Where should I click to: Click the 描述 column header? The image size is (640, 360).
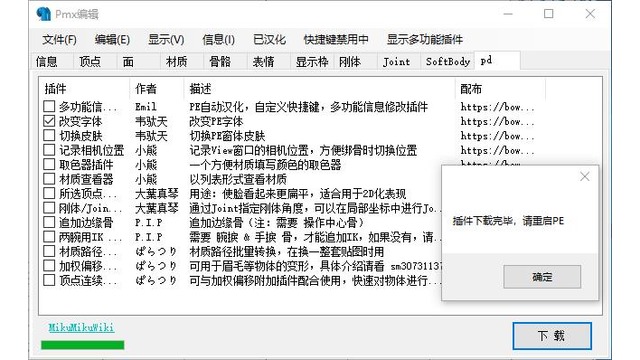pos(320,89)
